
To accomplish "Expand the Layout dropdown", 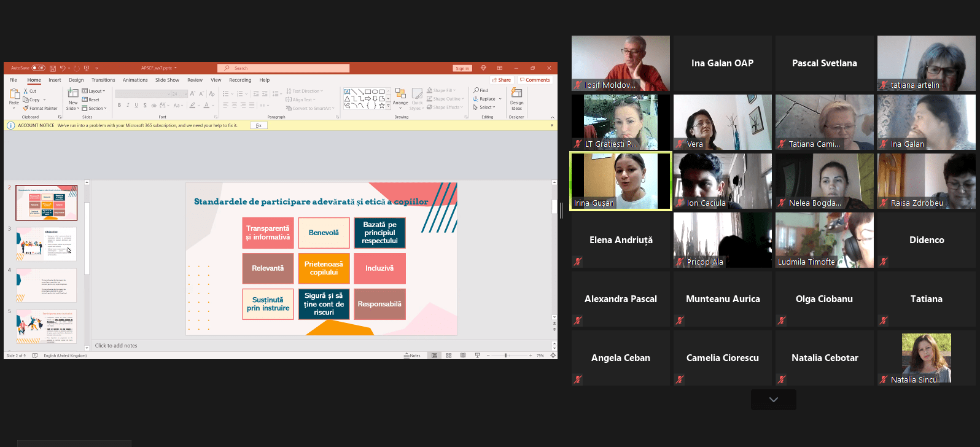I will tap(94, 91).
